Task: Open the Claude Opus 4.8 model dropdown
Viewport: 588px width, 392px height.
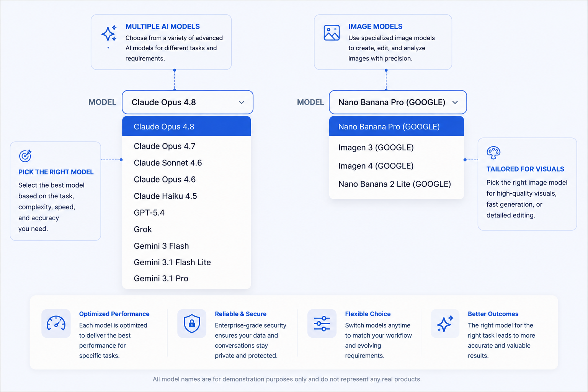Action: (x=188, y=102)
